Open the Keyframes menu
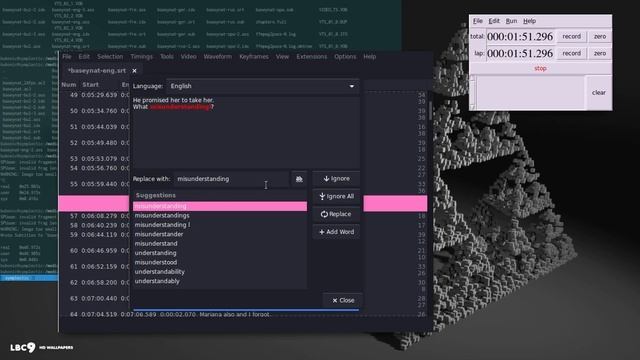 point(254,57)
